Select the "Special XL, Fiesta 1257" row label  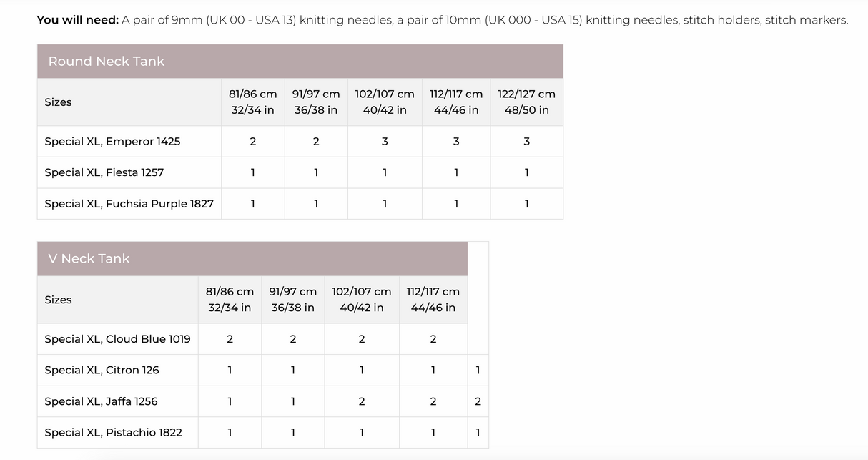click(104, 172)
